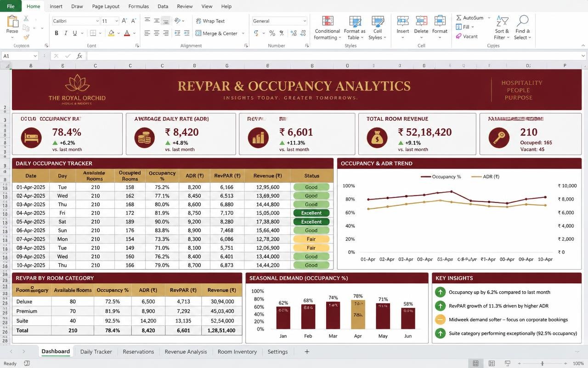Open the font name dropdown
The height and width of the screenshot is (368, 588).
point(97,21)
